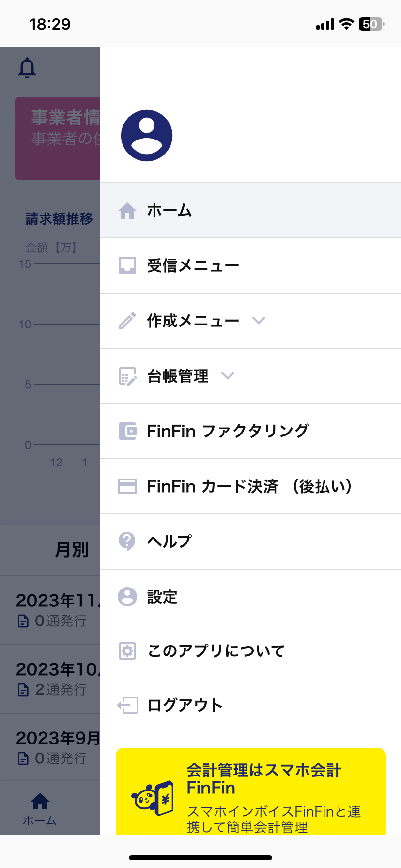Tap the bottom ホーム tab
Screen dimensions: 401x868
tap(40, 809)
